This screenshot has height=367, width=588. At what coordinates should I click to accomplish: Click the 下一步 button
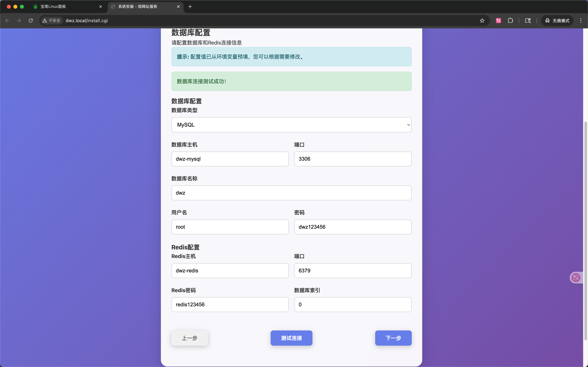click(x=393, y=338)
